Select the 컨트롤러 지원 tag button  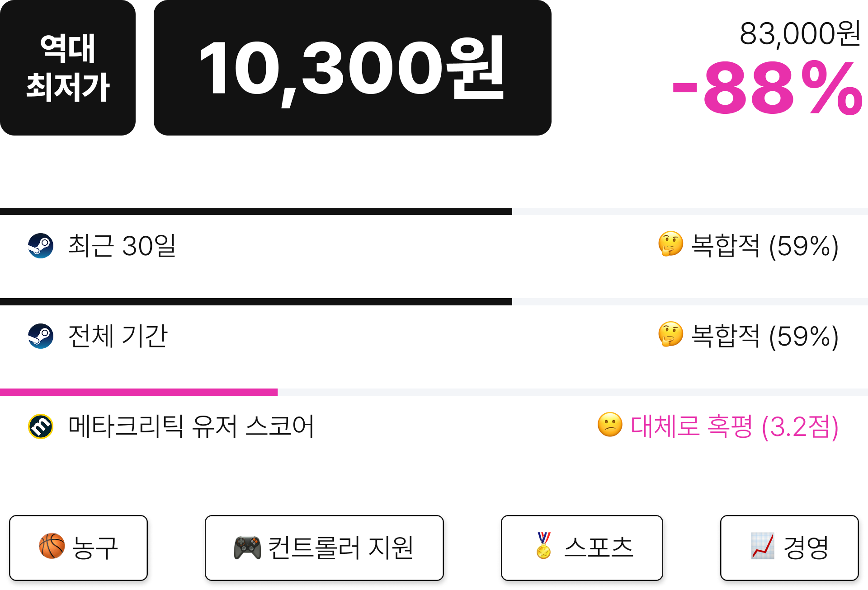click(x=324, y=548)
